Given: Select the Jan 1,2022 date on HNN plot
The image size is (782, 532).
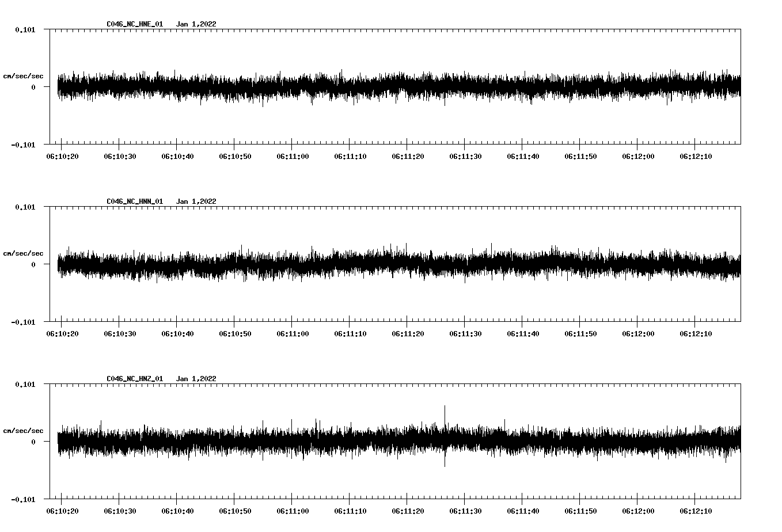Looking at the screenshot, I should [x=196, y=202].
